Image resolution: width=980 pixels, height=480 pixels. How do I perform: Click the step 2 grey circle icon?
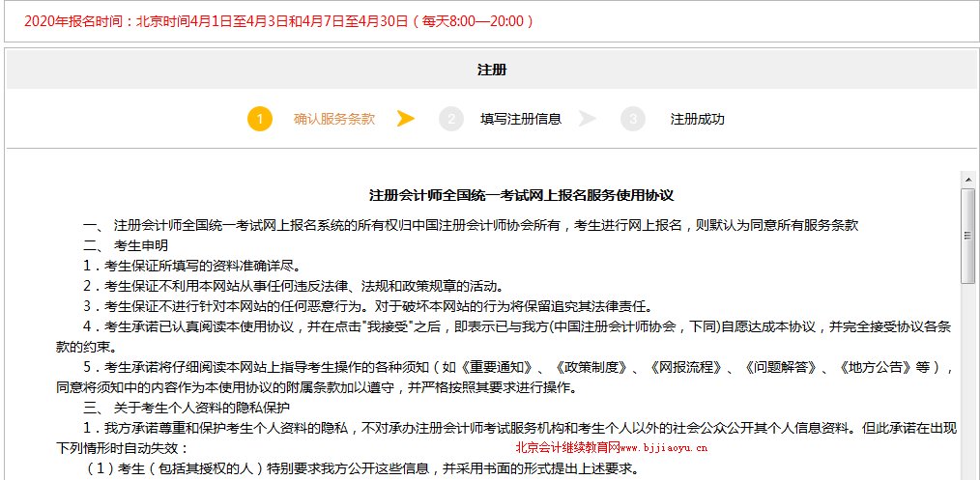451,119
